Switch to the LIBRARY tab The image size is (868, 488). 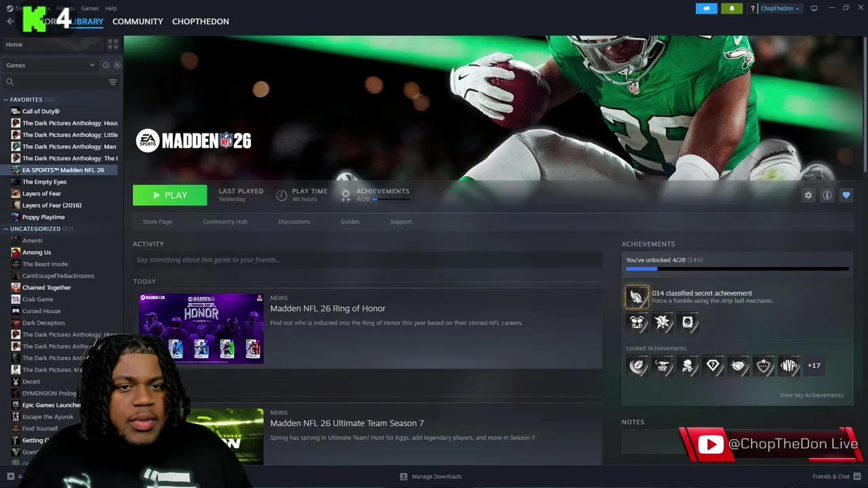click(x=87, y=22)
